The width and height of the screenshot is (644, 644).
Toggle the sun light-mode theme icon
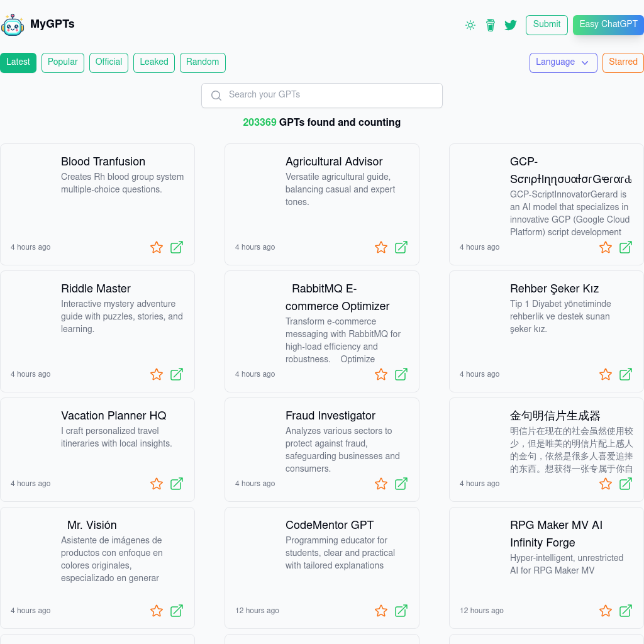pyautogui.click(x=470, y=25)
